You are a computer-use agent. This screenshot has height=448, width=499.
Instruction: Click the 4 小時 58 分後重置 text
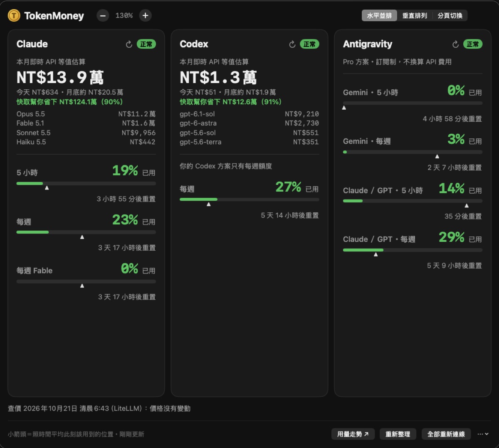pos(452,119)
